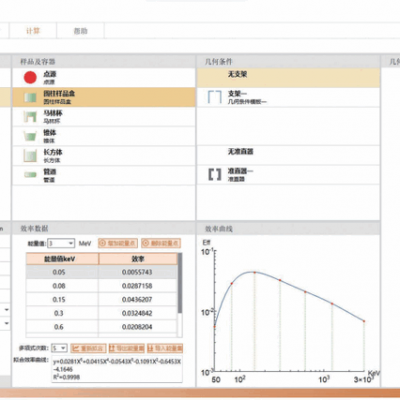Image resolution: width=400 pixels, height=400 pixels.
Task: Open the 帮助 (Help) tab
Action: click(x=80, y=31)
